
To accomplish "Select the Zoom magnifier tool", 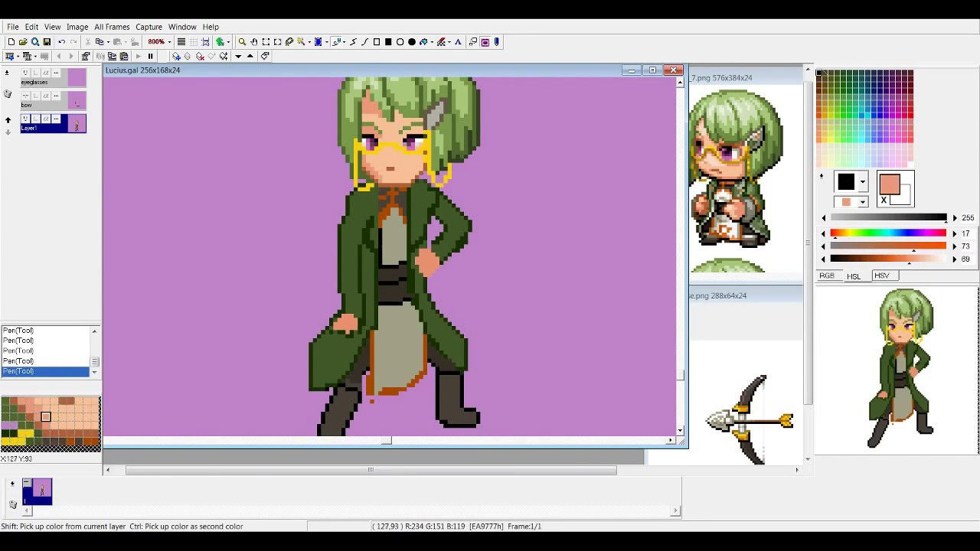I will point(242,42).
